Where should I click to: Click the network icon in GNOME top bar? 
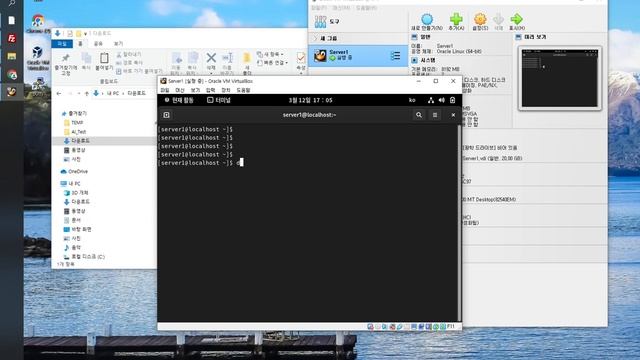[431, 100]
